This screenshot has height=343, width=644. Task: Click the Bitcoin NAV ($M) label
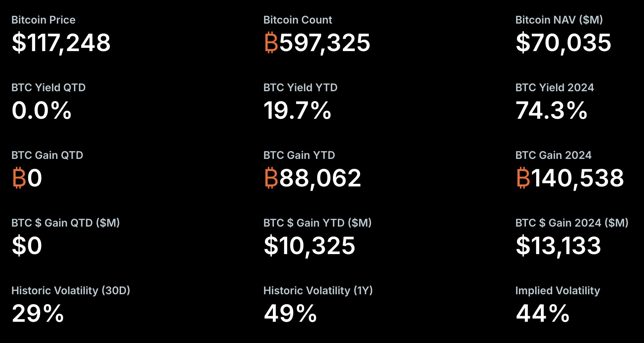559,20
